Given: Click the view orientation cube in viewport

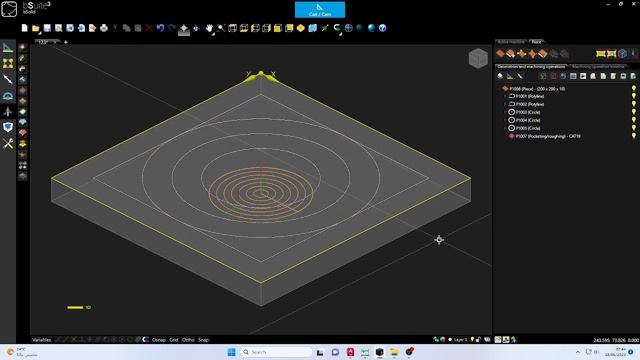Looking at the screenshot, I should [478, 58].
